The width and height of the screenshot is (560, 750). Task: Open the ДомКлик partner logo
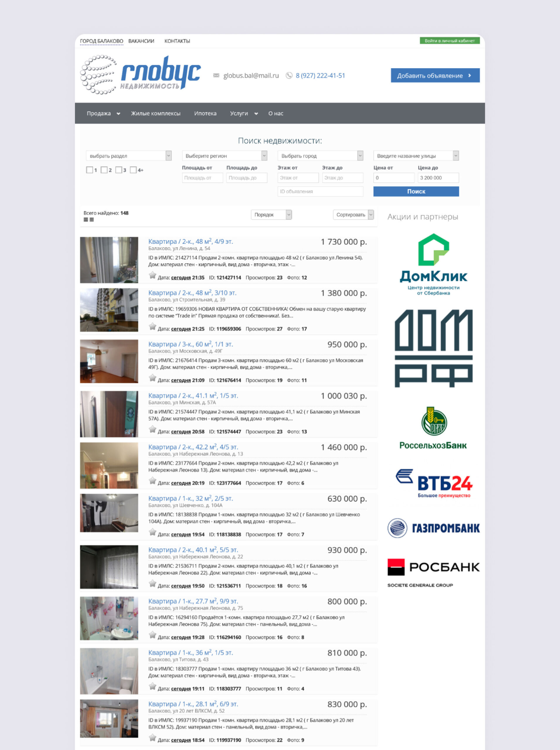(x=433, y=264)
